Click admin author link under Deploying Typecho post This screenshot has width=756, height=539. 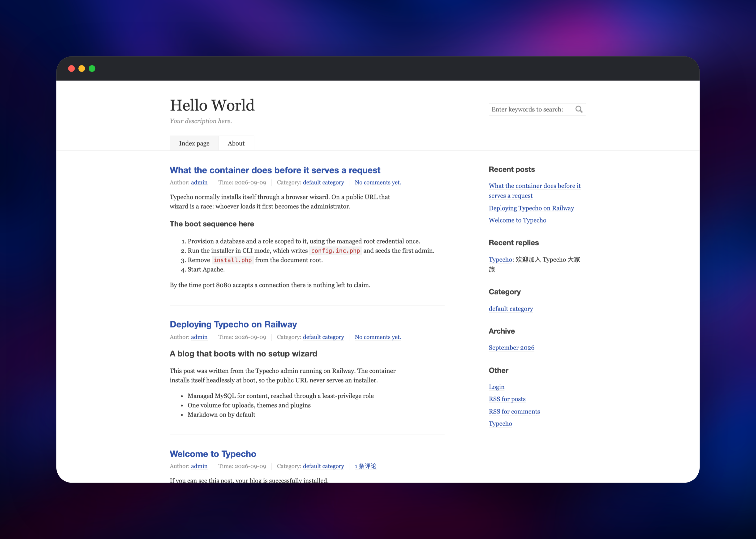[199, 337]
